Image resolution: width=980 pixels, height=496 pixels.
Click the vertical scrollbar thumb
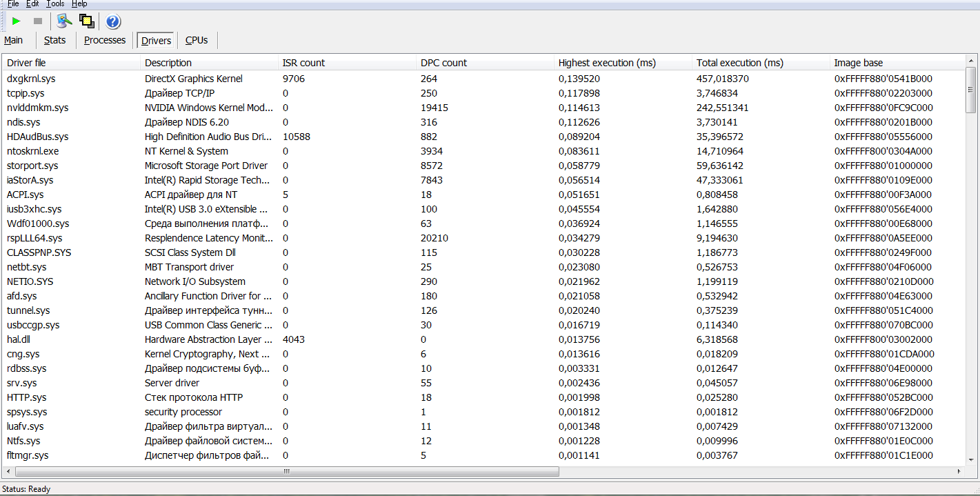971,90
